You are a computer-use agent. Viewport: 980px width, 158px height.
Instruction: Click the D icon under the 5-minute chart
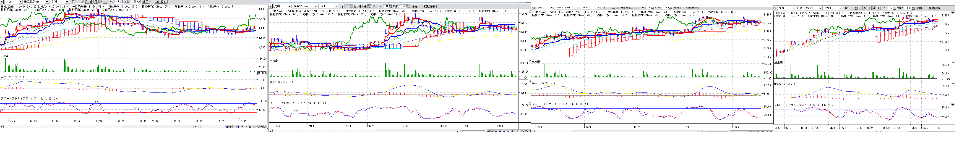point(250,127)
